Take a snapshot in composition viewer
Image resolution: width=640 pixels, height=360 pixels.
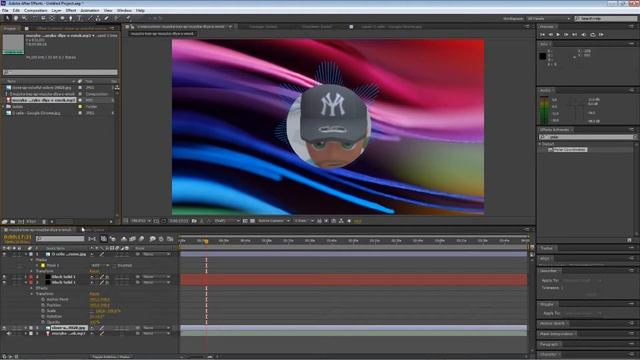[x=194, y=221]
